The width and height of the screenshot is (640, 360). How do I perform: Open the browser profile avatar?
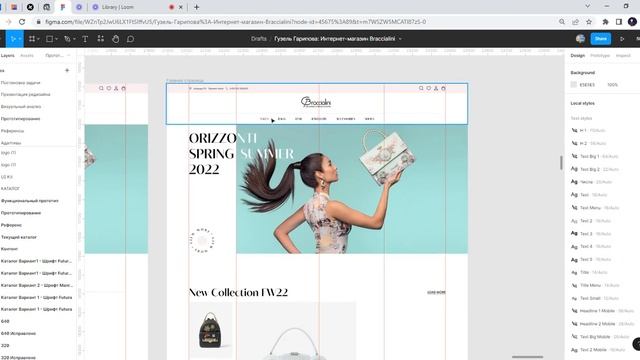point(632,22)
